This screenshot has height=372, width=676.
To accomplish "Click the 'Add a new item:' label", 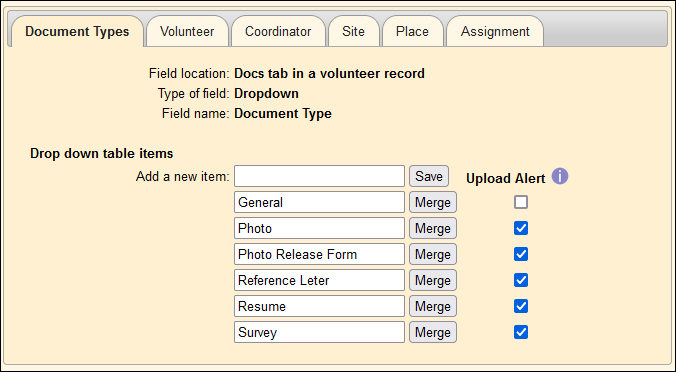I will [x=183, y=177].
